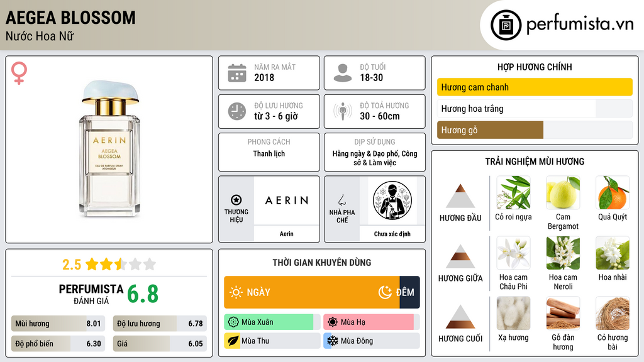Click the Hương gỗ accord bar

click(535, 129)
